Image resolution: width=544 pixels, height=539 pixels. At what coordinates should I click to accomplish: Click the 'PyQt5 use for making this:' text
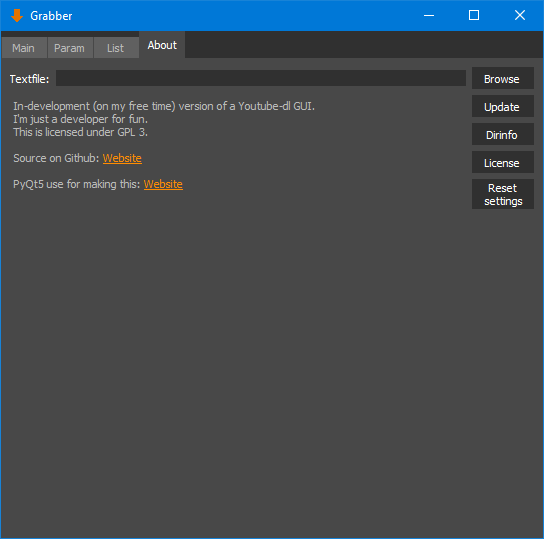tap(77, 184)
